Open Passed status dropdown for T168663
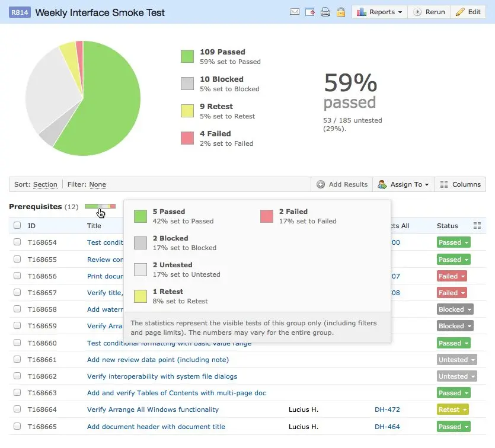Viewport: 495px width, 448px height. pyautogui.click(x=454, y=393)
